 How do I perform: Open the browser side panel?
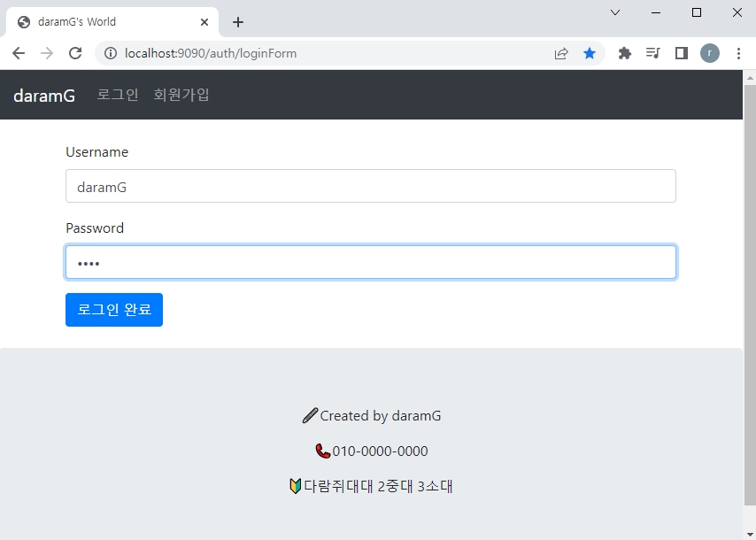(682, 53)
